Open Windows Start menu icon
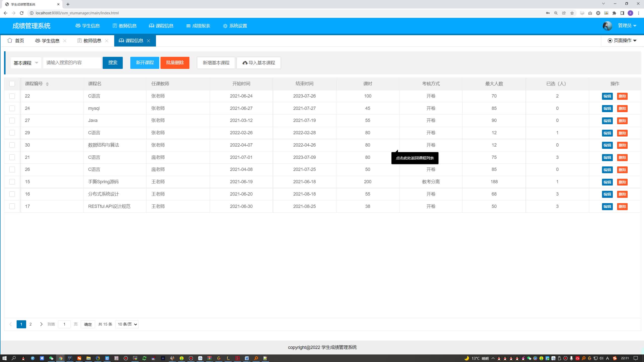 coord(4,358)
